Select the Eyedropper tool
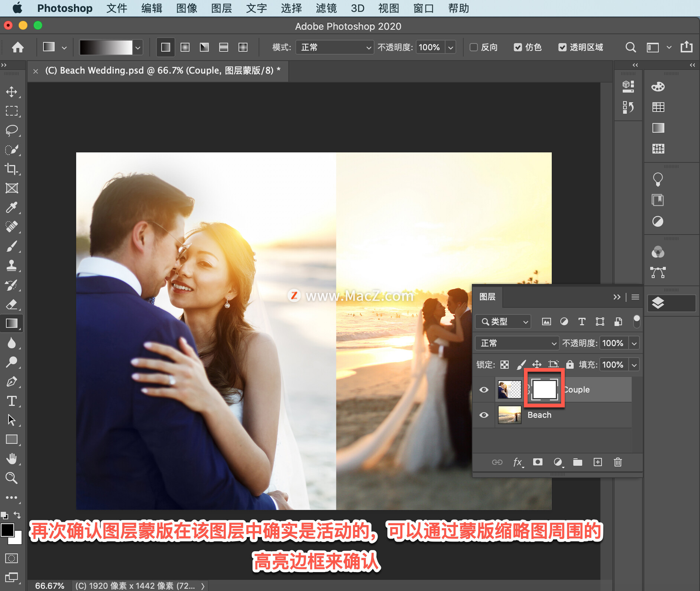The height and width of the screenshot is (591, 700). pyautogui.click(x=12, y=207)
